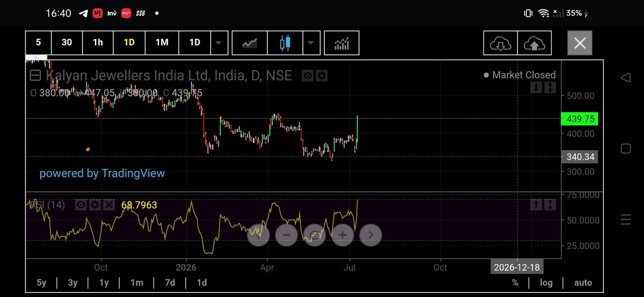Click the RSI (14) indicator label
The width and height of the screenshot is (644, 297).
(48, 205)
